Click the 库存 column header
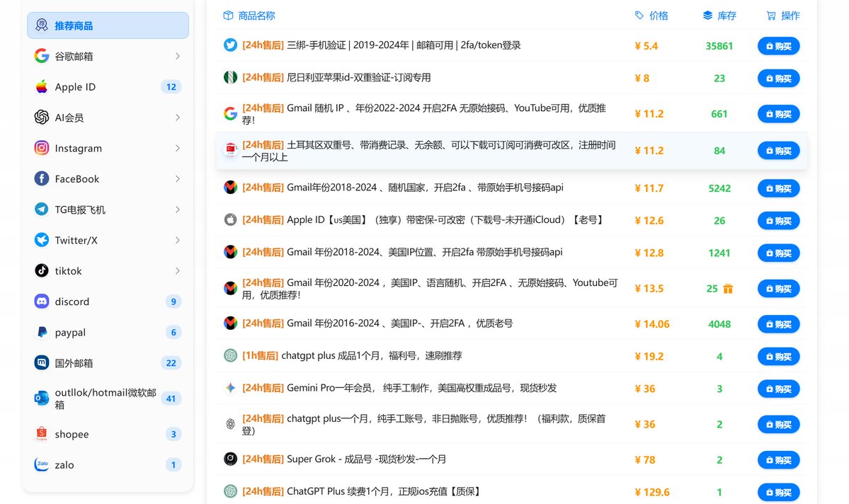This screenshot has width=849, height=504. [x=719, y=16]
